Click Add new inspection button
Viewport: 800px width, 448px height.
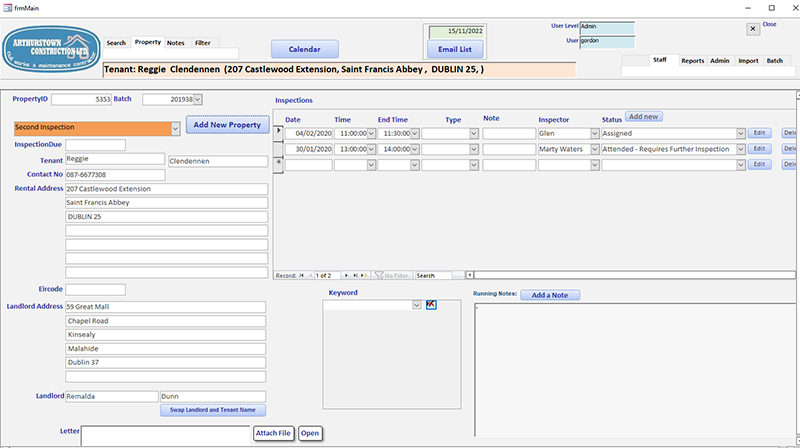643,117
